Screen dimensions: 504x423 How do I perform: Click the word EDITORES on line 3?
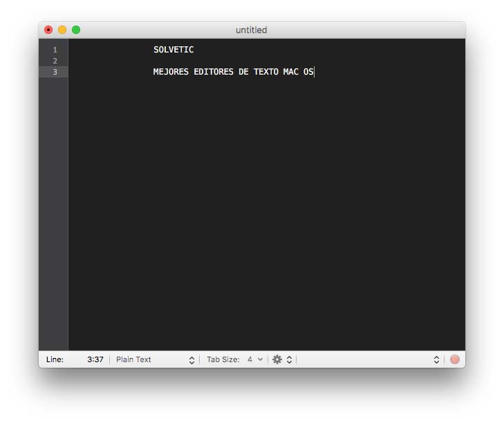coord(214,71)
